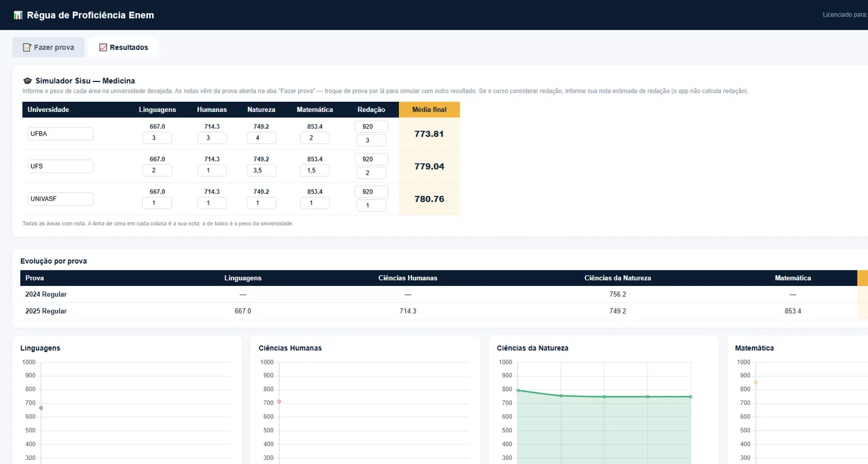The width and height of the screenshot is (868, 464).
Task: Click the Média final column header
Action: [x=429, y=110]
